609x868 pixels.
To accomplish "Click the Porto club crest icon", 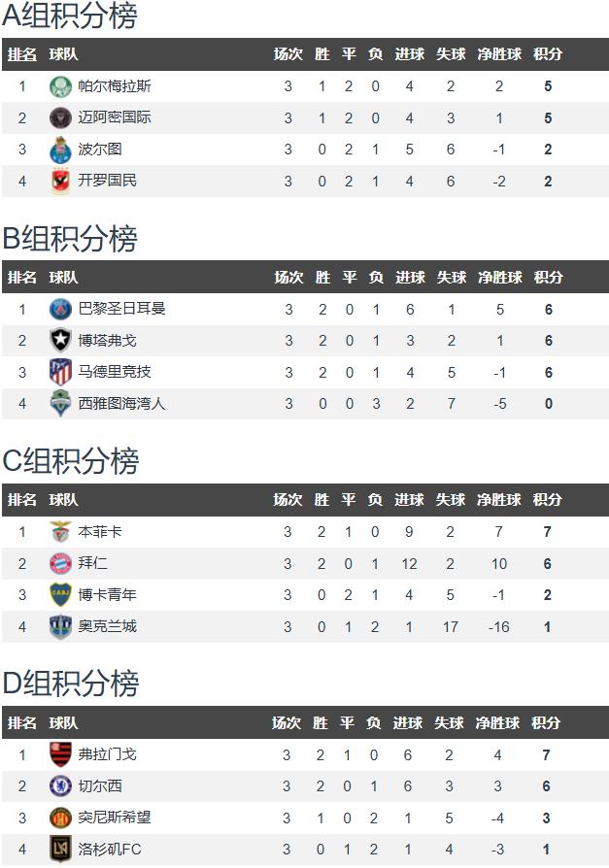I will coord(60,150).
